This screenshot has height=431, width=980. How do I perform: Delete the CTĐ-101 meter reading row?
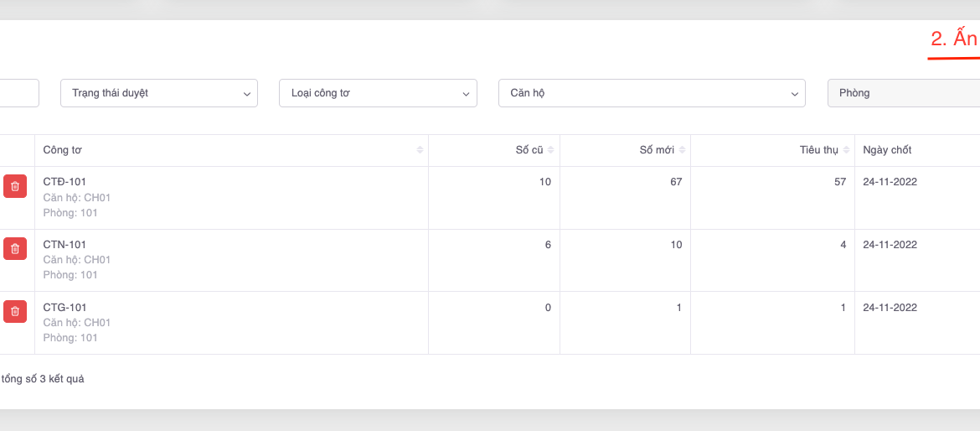click(15, 186)
